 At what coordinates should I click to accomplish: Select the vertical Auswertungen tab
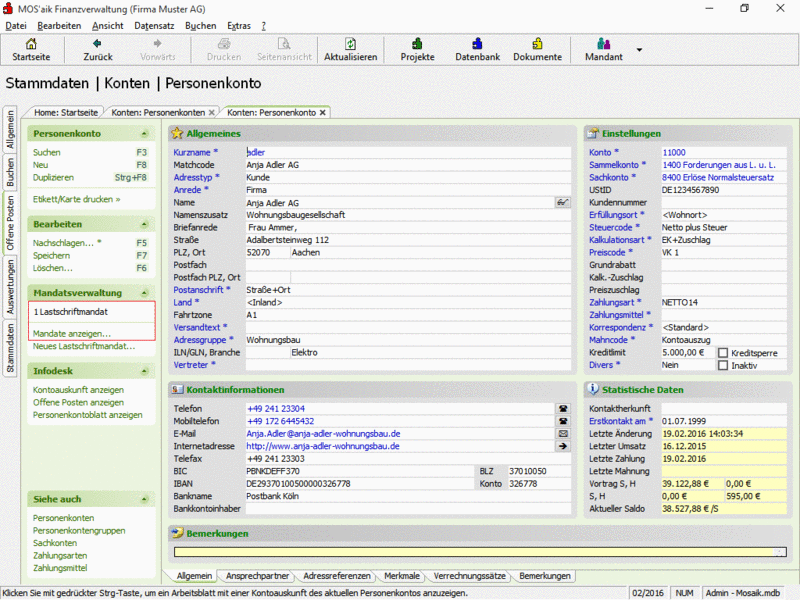click(10, 287)
